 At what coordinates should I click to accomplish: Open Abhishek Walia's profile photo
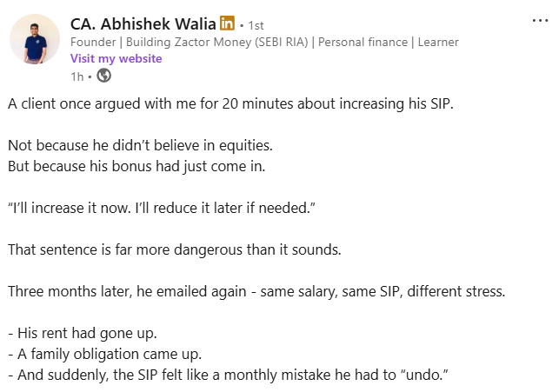(x=35, y=41)
